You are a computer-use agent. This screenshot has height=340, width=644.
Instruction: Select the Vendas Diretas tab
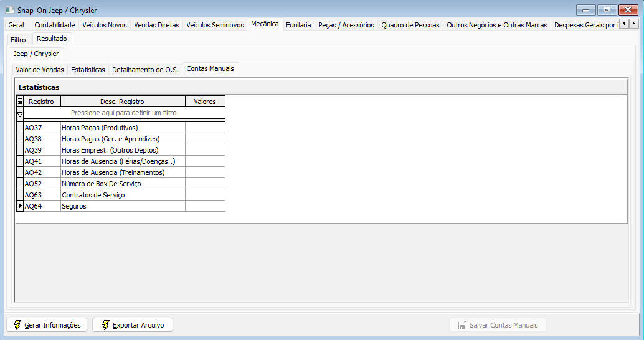point(156,25)
